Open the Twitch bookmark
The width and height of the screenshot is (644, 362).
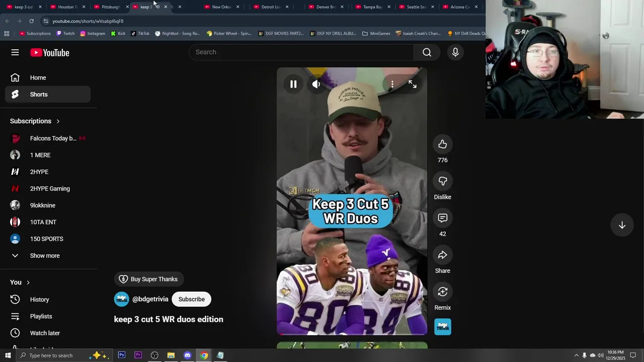pos(65,34)
